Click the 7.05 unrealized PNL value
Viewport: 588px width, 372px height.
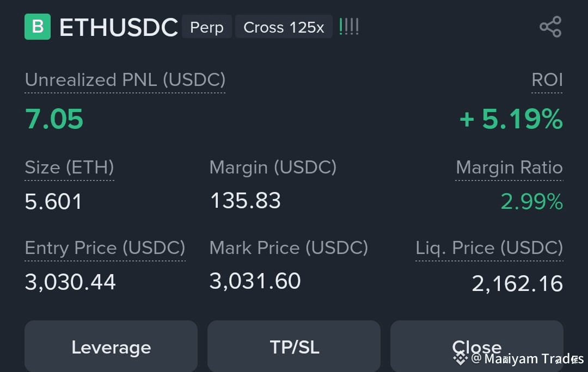pos(54,119)
